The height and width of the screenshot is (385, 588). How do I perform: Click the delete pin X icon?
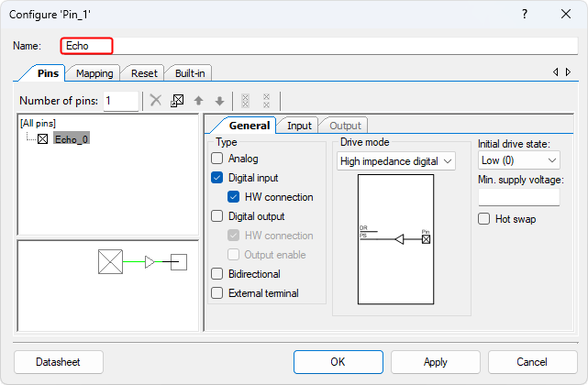[x=156, y=101]
